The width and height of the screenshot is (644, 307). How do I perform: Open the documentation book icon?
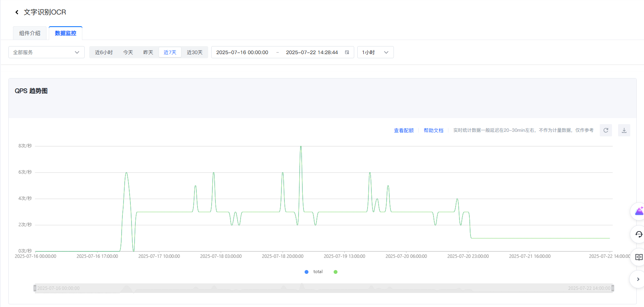click(x=639, y=257)
